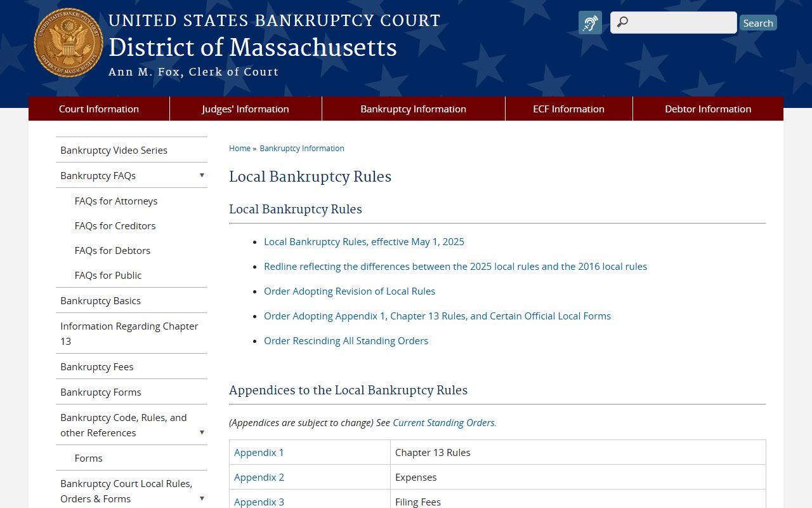This screenshot has height=508, width=812.
Task: Click the Local Bankruptcy Rules page heading
Action: pos(310,177)
